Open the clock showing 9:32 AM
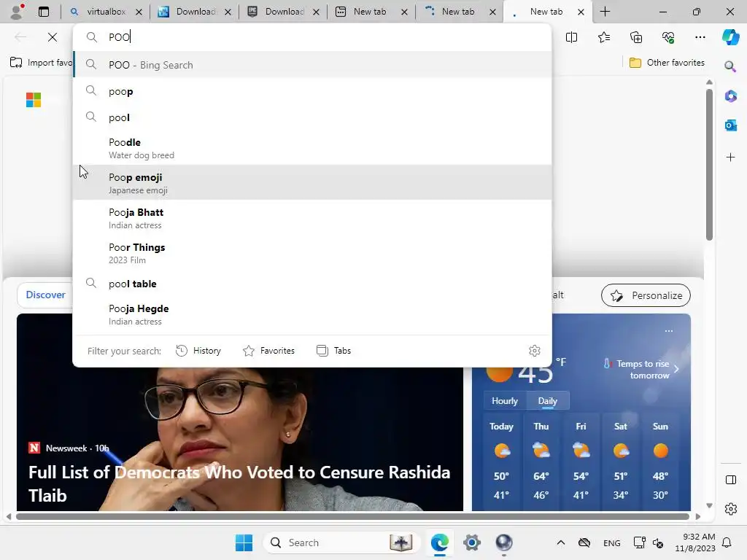The width and height of the screenshot is (747, 560). coord(695,542)
